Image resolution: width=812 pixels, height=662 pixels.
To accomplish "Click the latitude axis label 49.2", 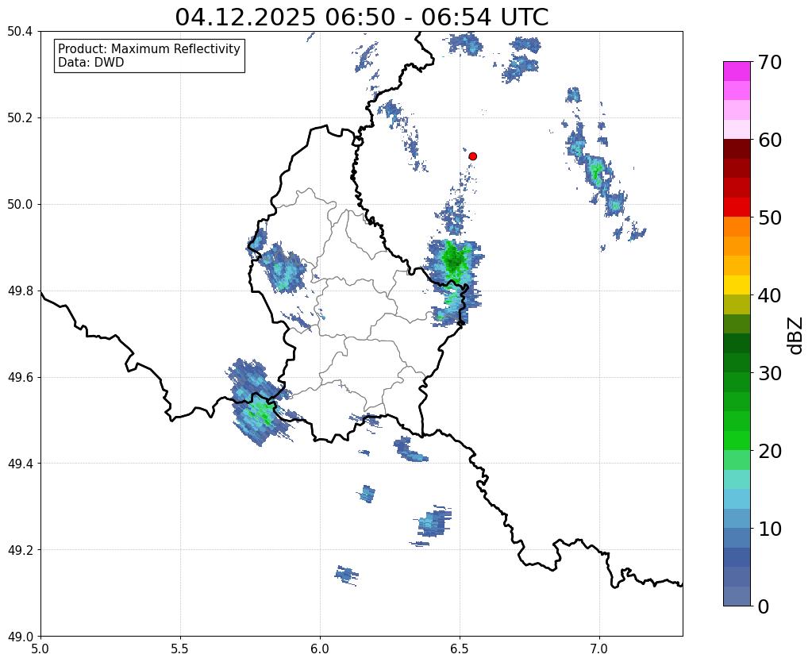I will pos(20,550).
